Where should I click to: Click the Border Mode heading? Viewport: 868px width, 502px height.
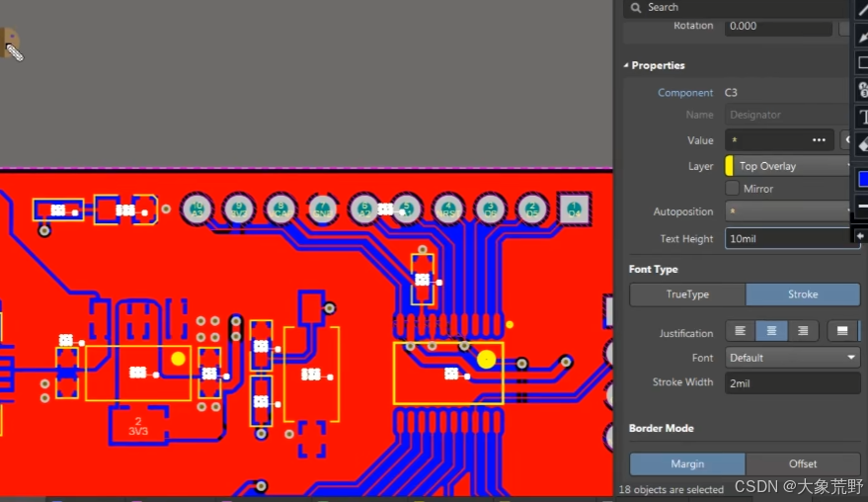coord(661,428)
